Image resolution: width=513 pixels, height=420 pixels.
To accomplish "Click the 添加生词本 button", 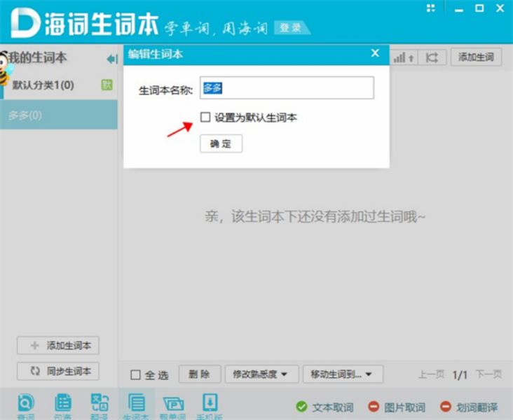I will (x=58, y=346).
